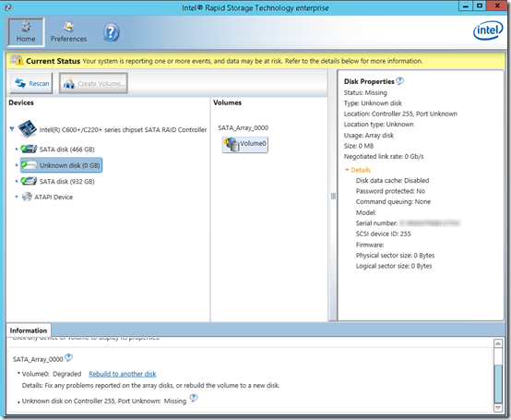The image size is (511, 420).
Task: Minimize the Rapid Storage Technology window
Action: (466, 6)
